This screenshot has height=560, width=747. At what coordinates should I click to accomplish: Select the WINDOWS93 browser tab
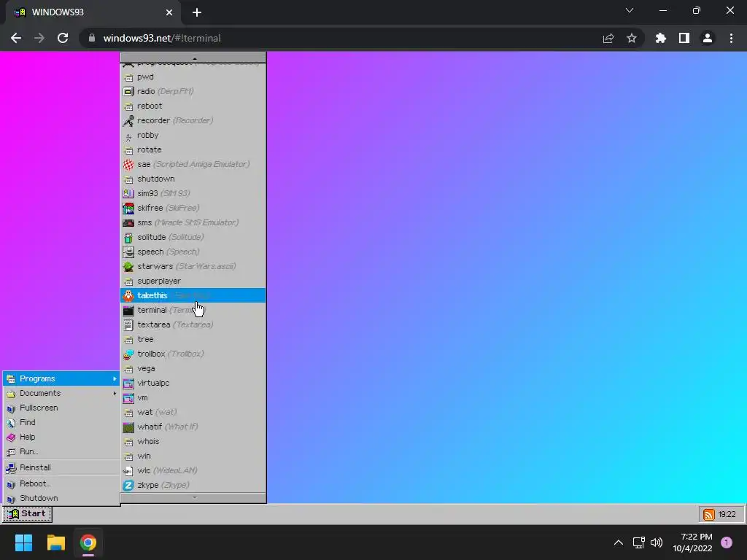pyautogui.click(x=93, y=12)
